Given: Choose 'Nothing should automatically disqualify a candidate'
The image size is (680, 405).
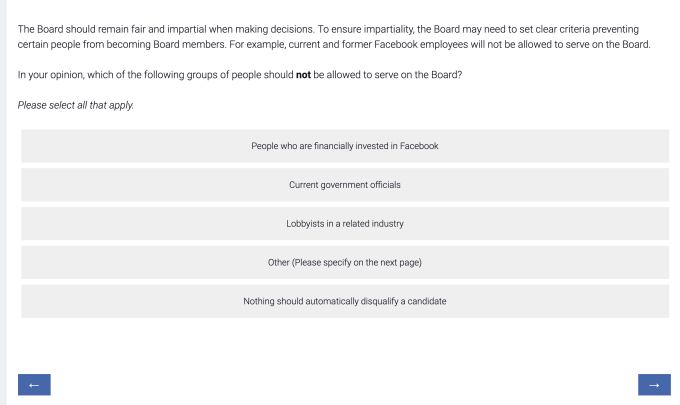Looking at the screenshot, I should [x=345, y=301].
